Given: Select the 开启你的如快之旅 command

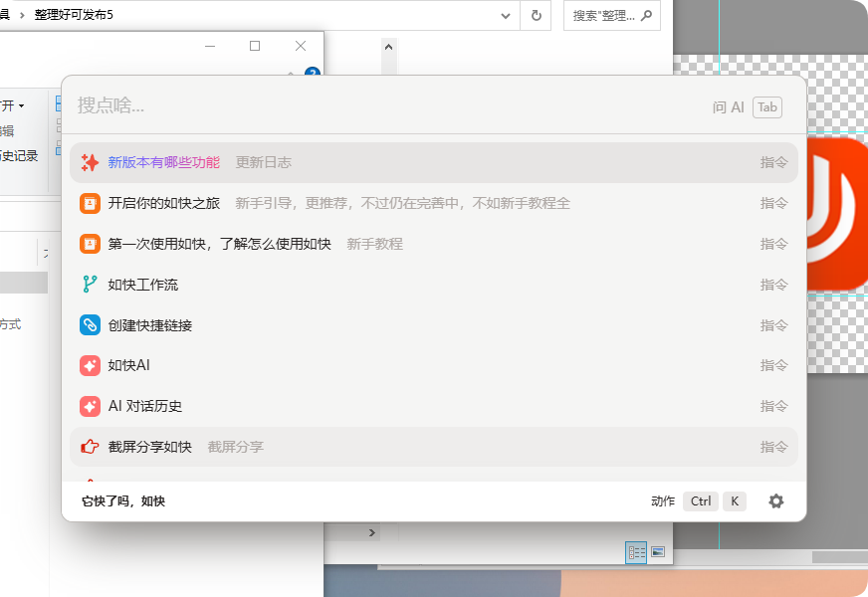Looking at the screenshot, I should [x=434, y=204].
